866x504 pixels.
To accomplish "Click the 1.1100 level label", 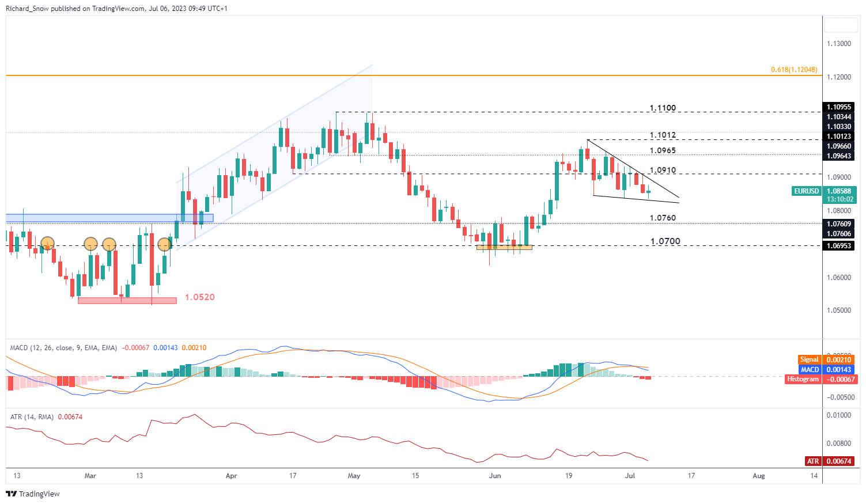I will click(x=663, y=108).
